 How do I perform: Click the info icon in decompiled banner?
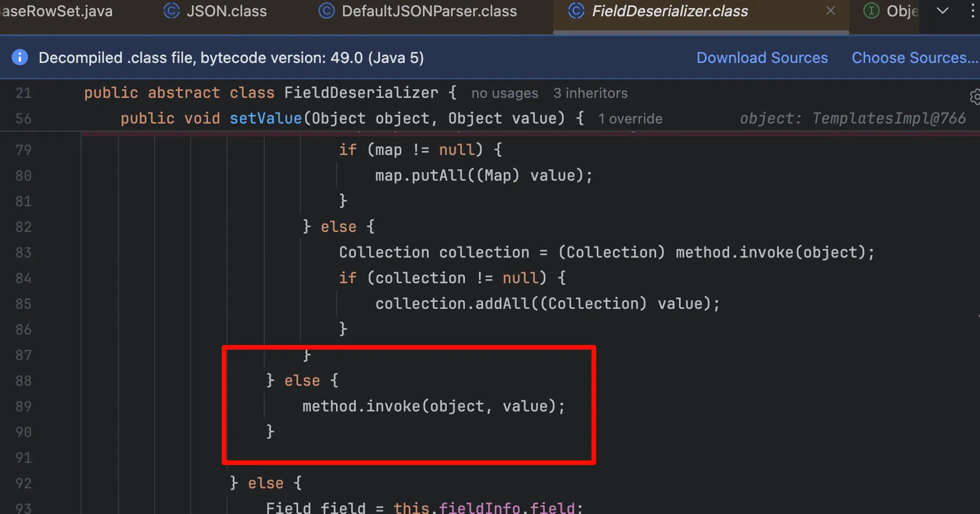coord(20,57)
